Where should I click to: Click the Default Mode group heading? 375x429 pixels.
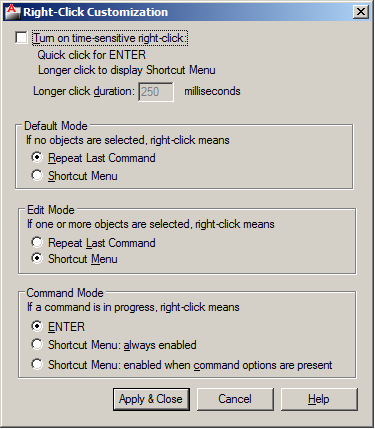click(x=56, y=126)
